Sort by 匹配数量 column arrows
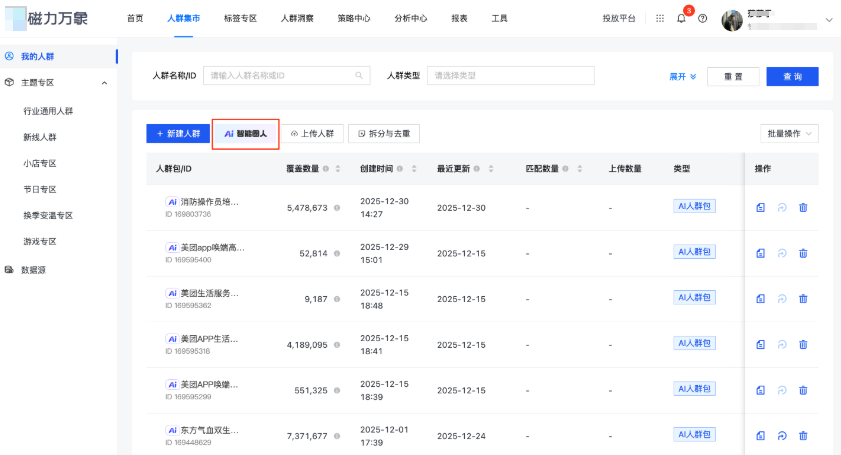 [x=580, y=168]
